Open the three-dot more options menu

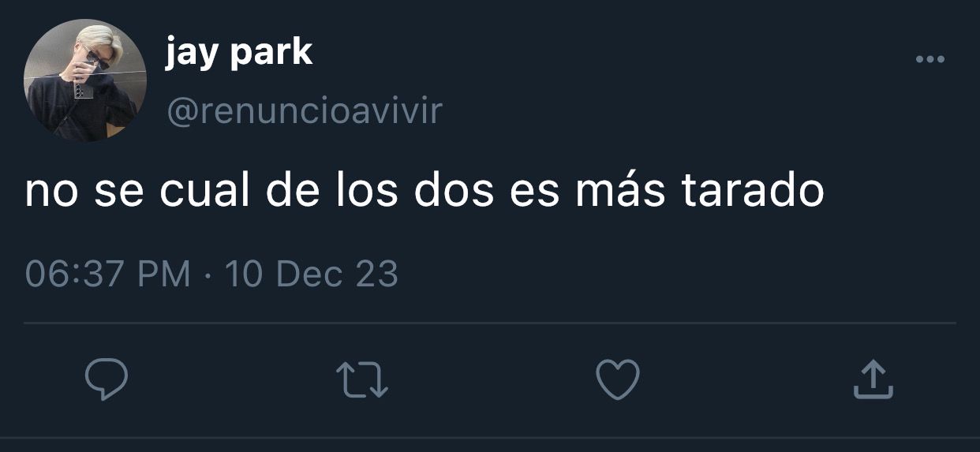[x=930, y=59]
